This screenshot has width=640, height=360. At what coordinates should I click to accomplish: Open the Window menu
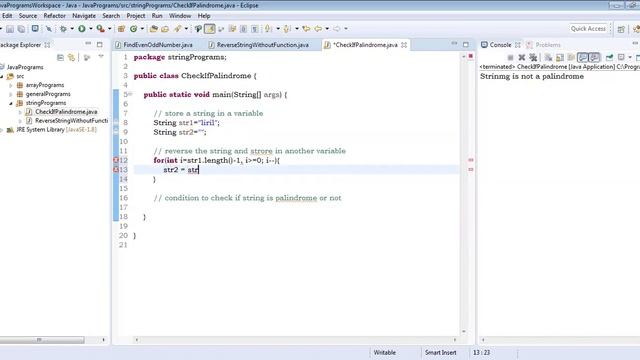pyautogui.click(x=180, y=16)
